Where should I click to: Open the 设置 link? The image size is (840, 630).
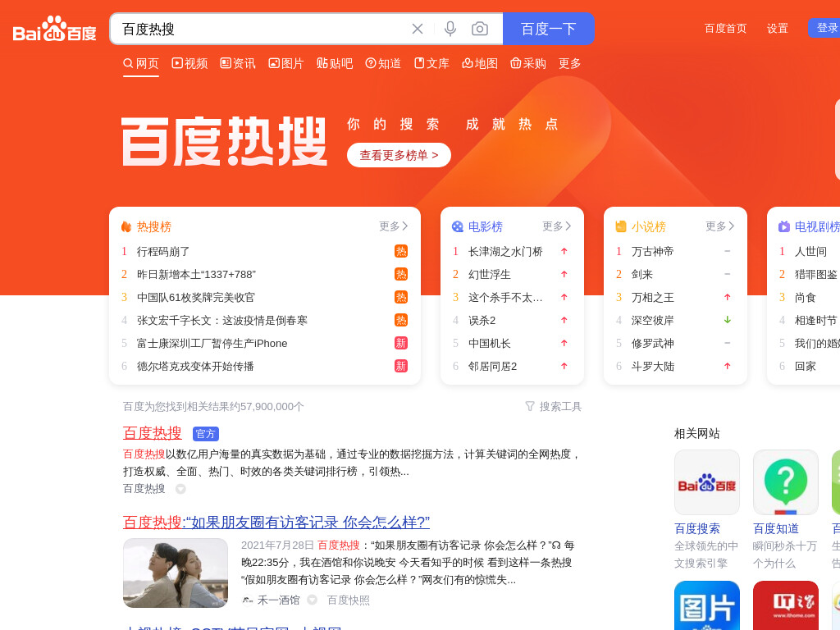pos(778,29)
